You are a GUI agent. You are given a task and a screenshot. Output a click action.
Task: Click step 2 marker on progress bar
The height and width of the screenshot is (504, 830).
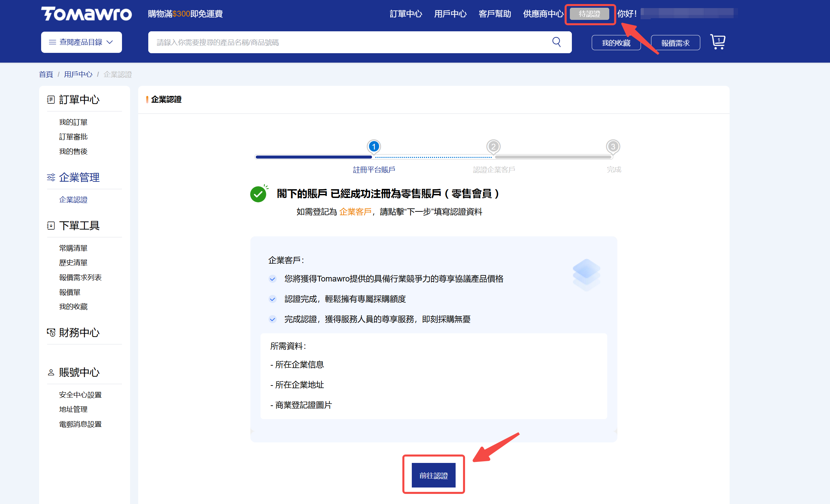[x=493, y=146]
